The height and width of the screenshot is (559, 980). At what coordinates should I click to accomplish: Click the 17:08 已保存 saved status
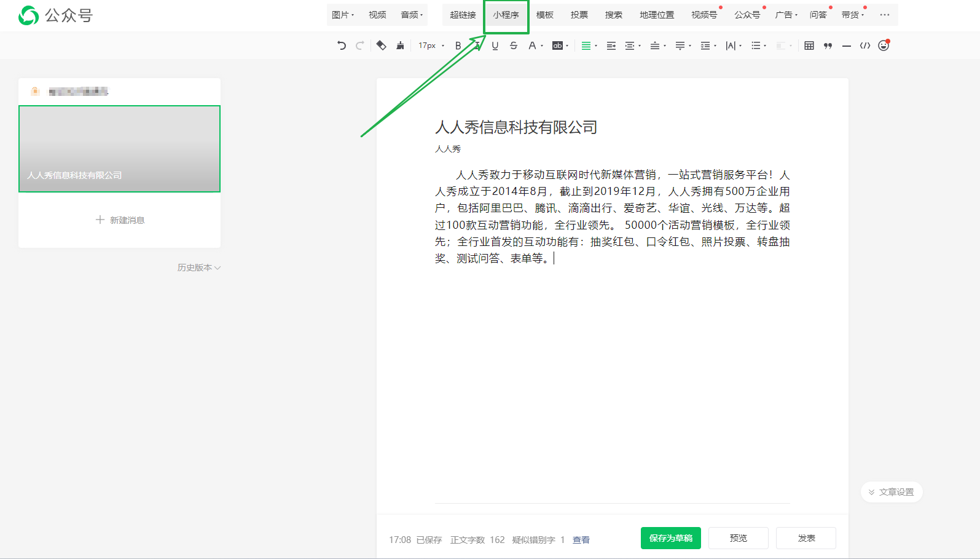(x=415, y=540)
